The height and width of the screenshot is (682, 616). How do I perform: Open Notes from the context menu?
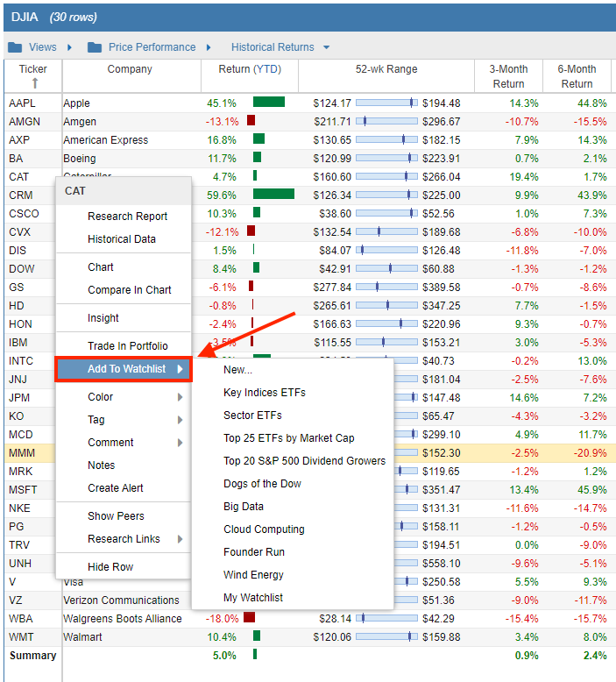click(x=102, y=465)
